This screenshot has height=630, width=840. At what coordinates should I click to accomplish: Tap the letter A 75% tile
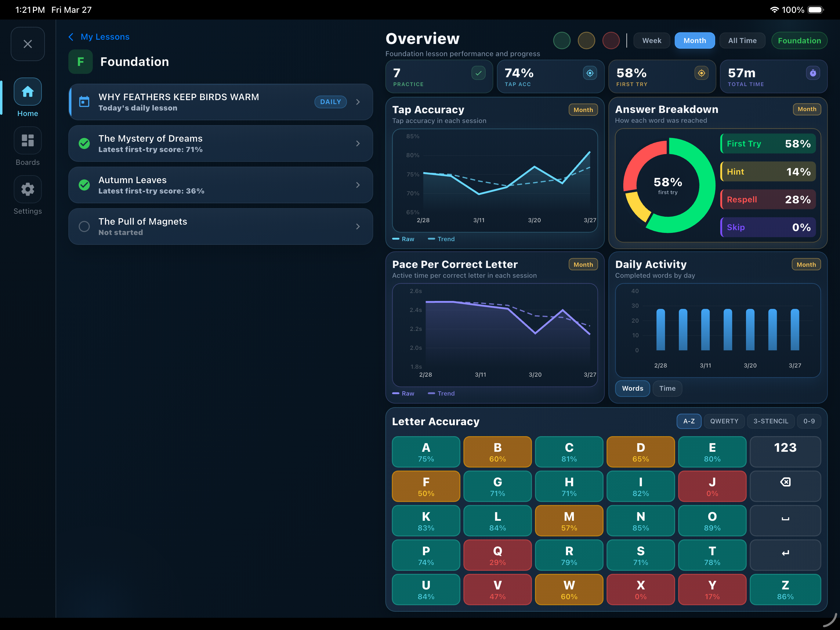click(426, 451)
